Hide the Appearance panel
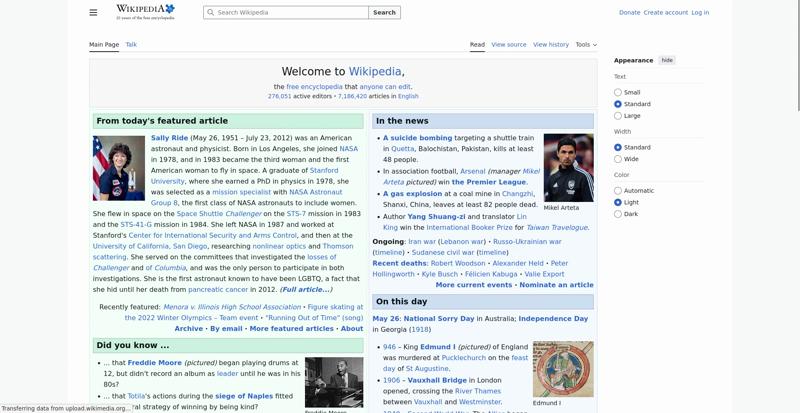Screen dimensions: 800x413 (667, 60)
